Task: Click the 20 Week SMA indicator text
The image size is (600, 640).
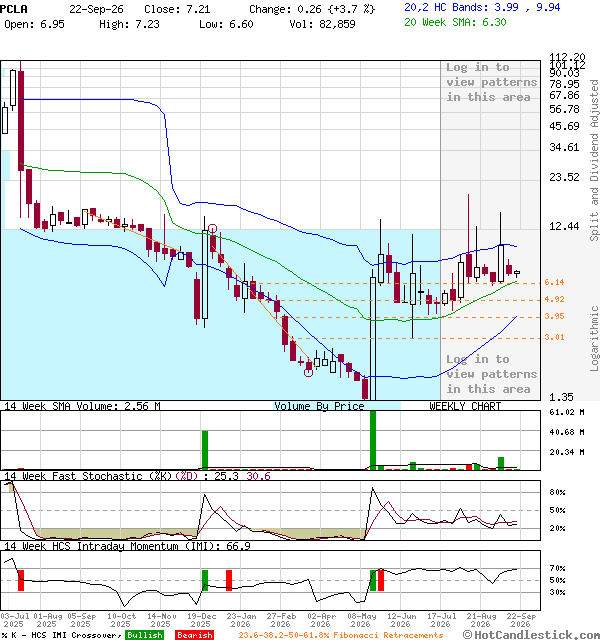Action: click(x=455, y=22)
